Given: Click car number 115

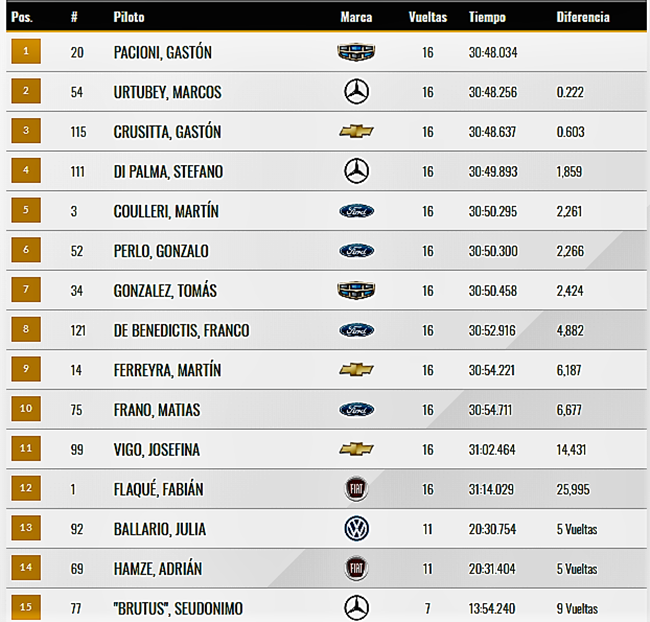Looking at the screenshot, I should [x=78, y=132].
